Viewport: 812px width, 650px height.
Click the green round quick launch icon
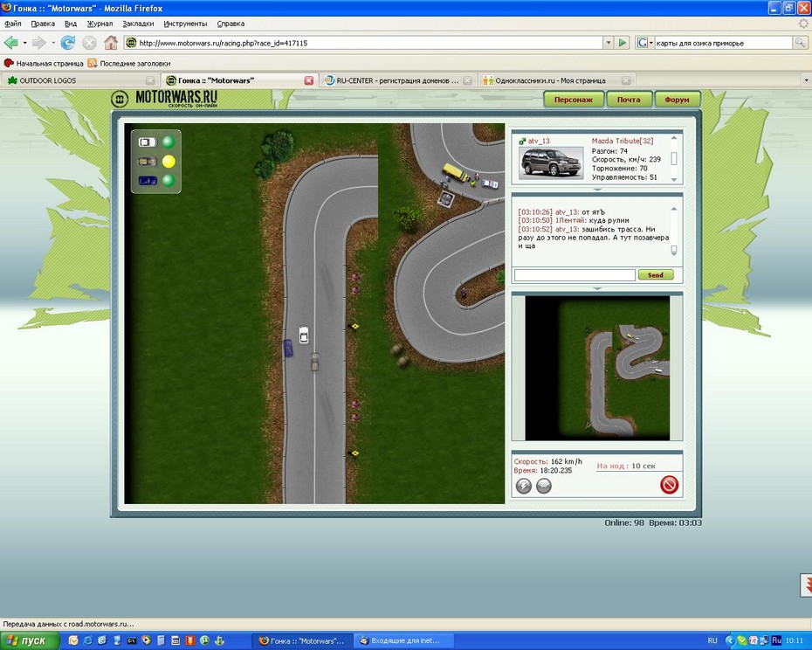pos(204,640)
